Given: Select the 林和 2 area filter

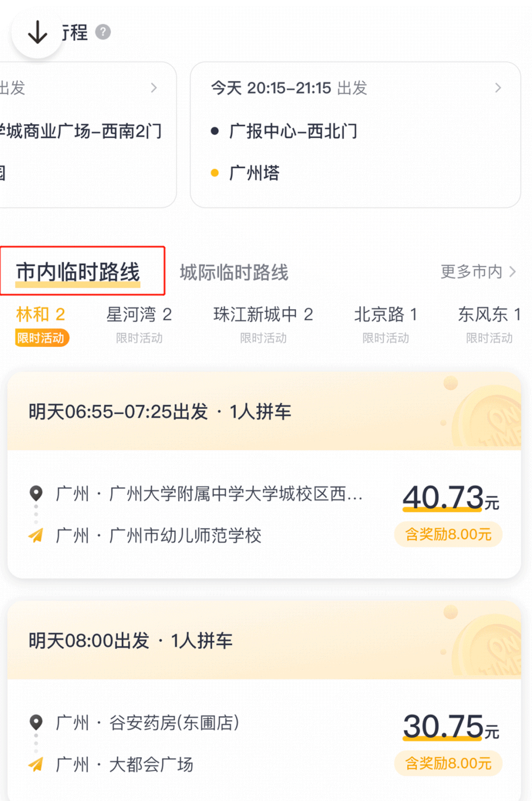Looking at the screenshot, I should point(40,314).
